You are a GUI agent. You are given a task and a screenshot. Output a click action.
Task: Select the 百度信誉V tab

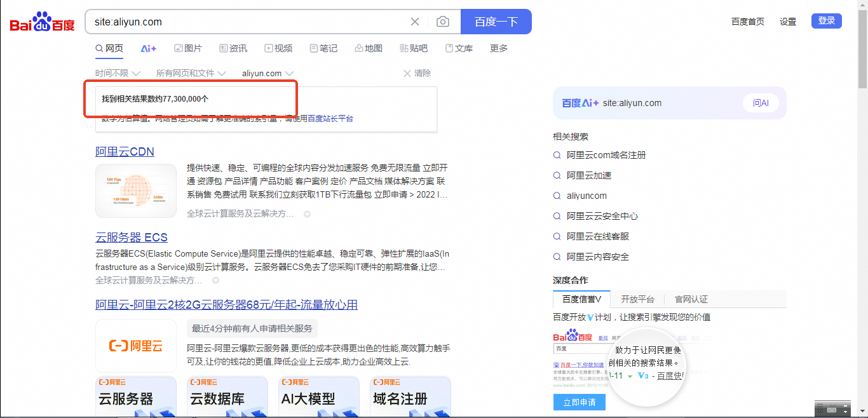pyautogui.click(x=581, y=299)
